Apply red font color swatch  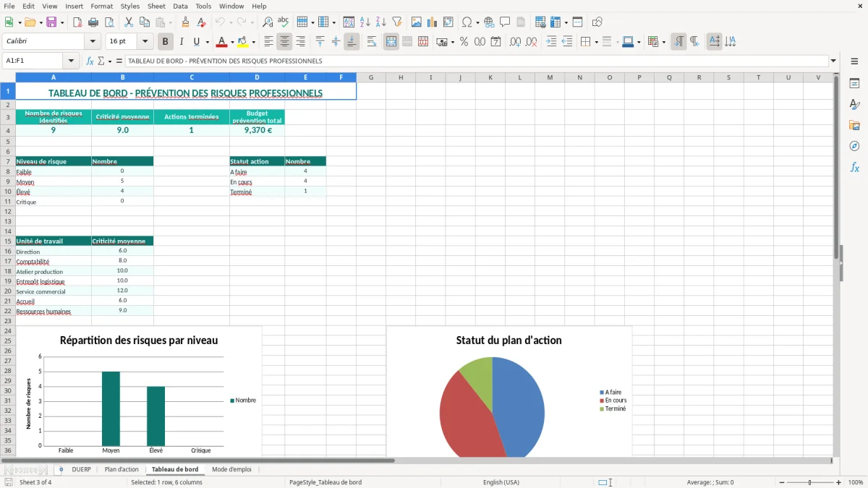point(221,42)
